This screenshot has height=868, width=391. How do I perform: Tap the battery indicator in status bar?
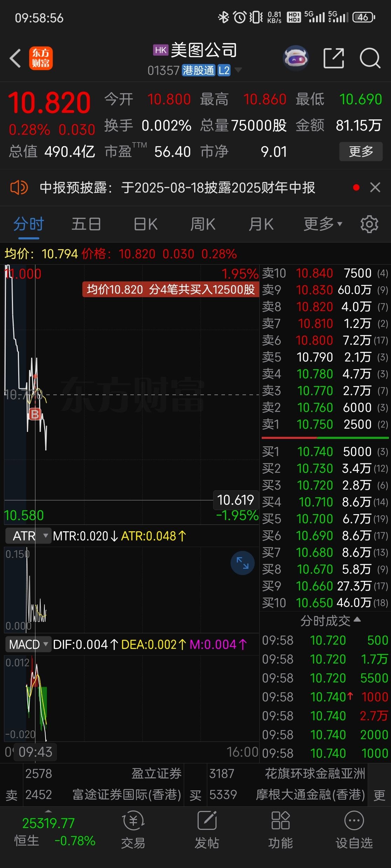[364, 17]
